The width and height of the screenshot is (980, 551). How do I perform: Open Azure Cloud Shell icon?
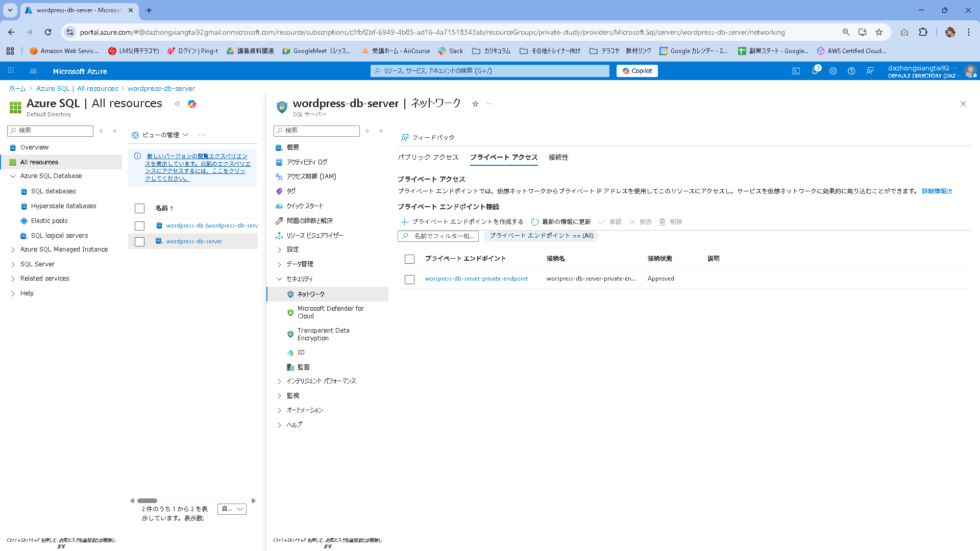point(796,71)
